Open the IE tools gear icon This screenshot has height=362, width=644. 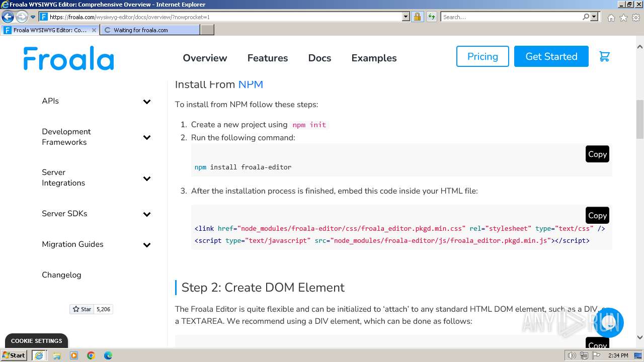[636, 18]
